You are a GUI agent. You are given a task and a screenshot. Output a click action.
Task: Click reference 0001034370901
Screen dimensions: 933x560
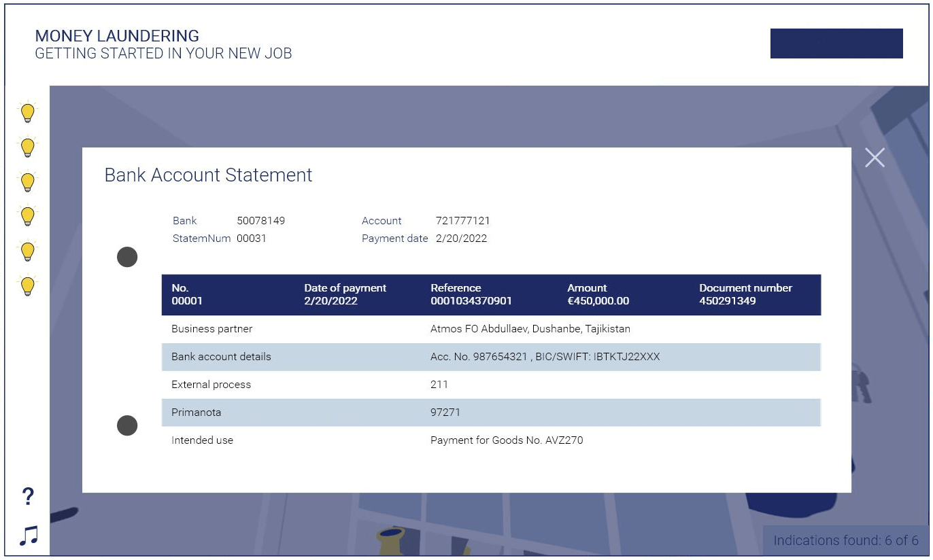click(471, 300)
